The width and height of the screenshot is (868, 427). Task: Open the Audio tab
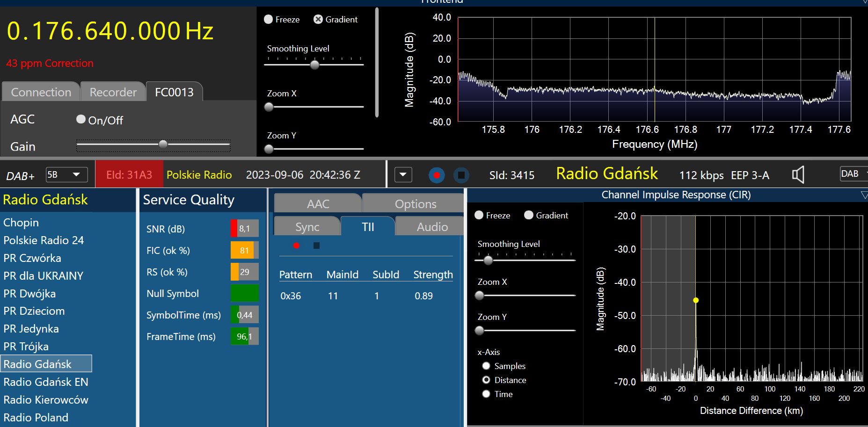432,227
